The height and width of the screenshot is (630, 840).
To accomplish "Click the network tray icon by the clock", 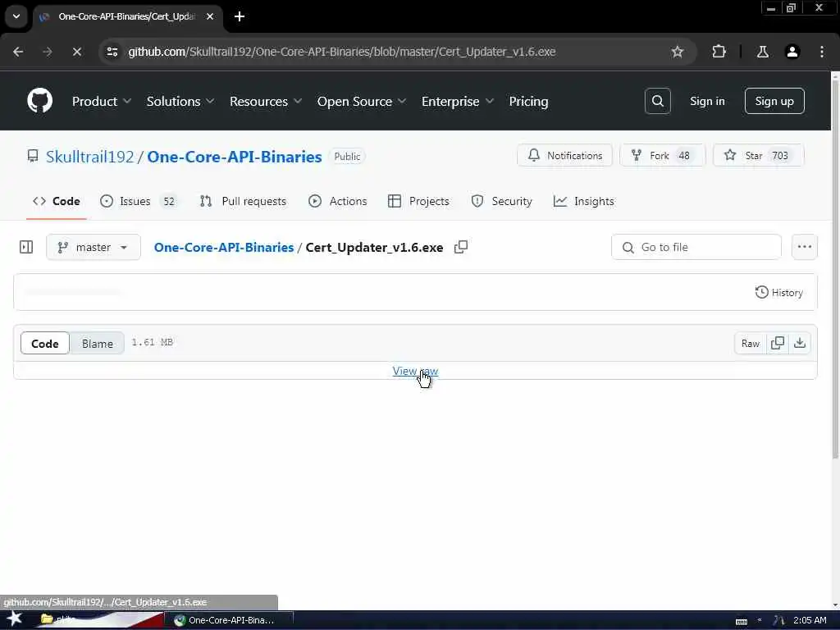I will [779, 620].
